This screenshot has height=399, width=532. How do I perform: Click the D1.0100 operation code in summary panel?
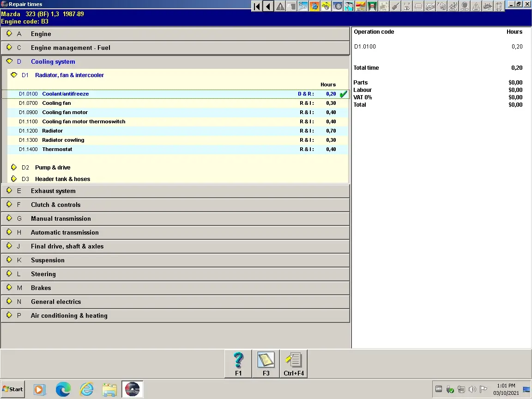tap(365, 47)
